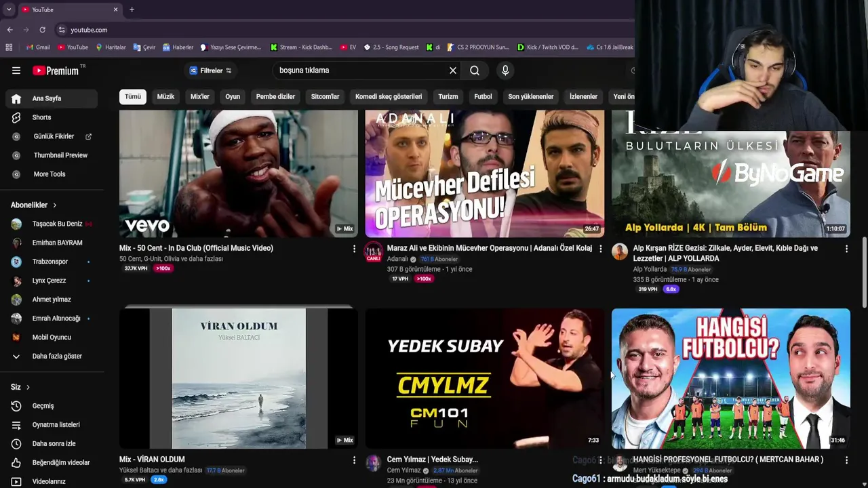The image size is (868, 488).
Task: Select the Son yüklenenler filter chip
Action: pyautogui.click(x=531, y=96)
